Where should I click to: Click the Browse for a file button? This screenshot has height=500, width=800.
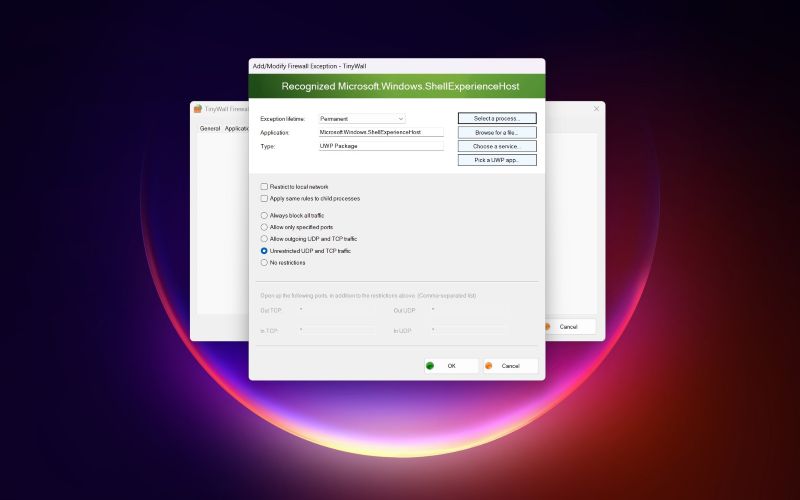point(497,132)
